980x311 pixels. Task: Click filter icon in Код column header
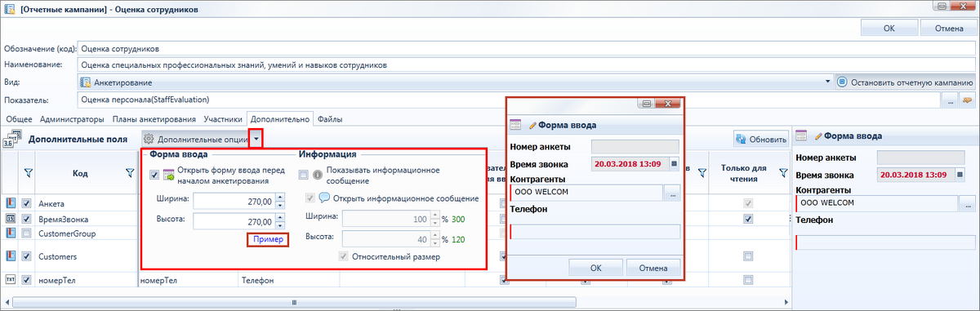tap(130, 172)
